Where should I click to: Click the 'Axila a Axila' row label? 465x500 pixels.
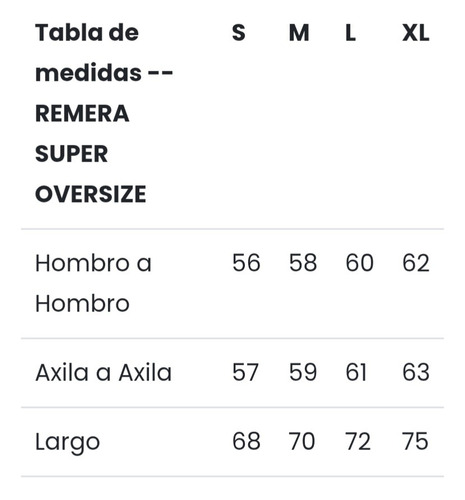pos(103,372)
